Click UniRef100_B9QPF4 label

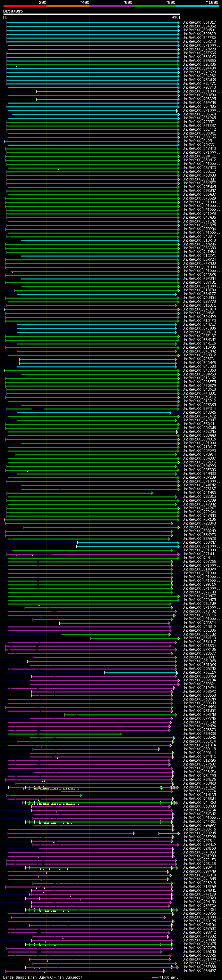click(x=199, y=867)
